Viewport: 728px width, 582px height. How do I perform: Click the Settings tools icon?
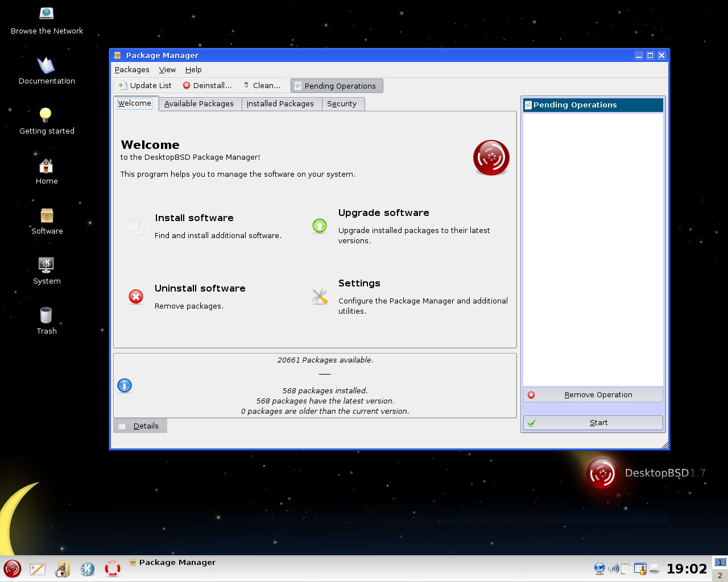(320, 297)
